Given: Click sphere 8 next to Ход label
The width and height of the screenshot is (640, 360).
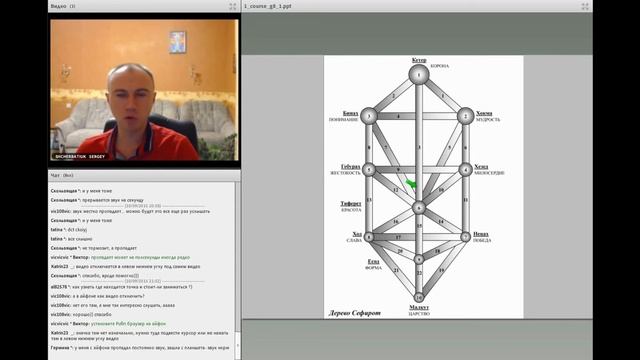Looking at the screenshot, I should click(x=369, y=237).
